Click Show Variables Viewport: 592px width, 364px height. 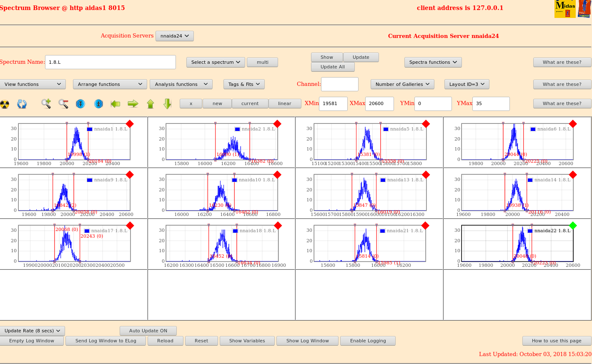pyautogui.click(x=247, y=341)
